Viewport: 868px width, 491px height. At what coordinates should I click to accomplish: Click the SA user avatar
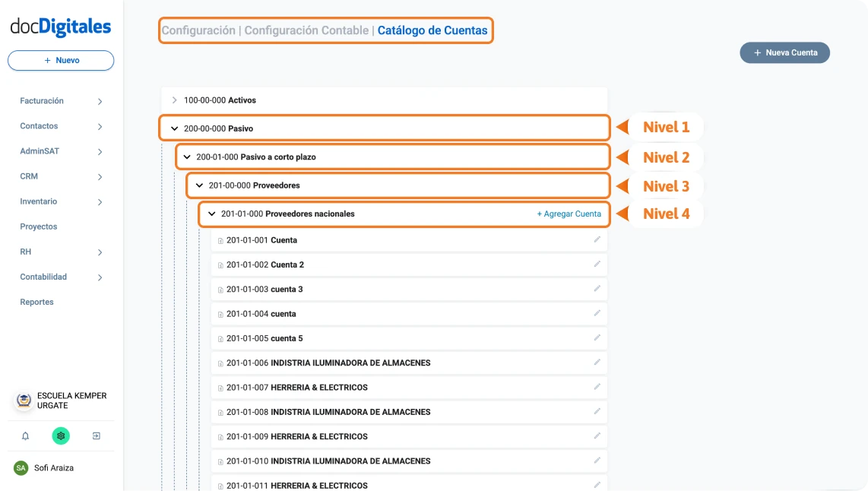(21, 468)
